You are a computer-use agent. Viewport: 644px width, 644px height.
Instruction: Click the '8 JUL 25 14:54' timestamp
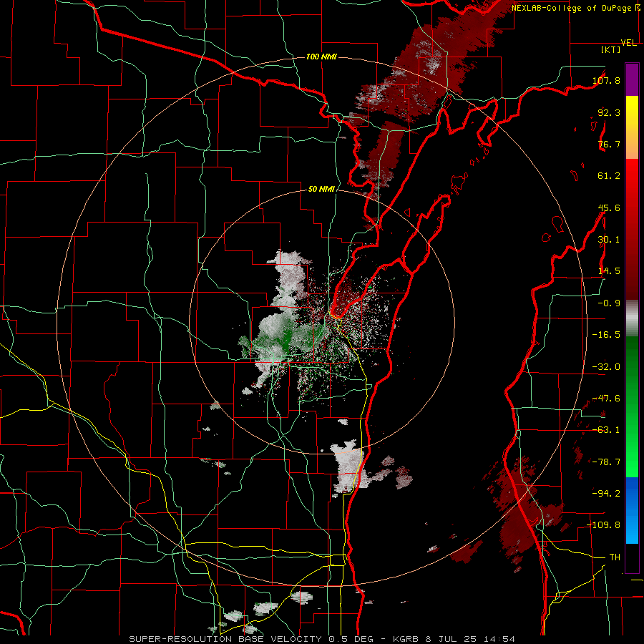point(470,639)
